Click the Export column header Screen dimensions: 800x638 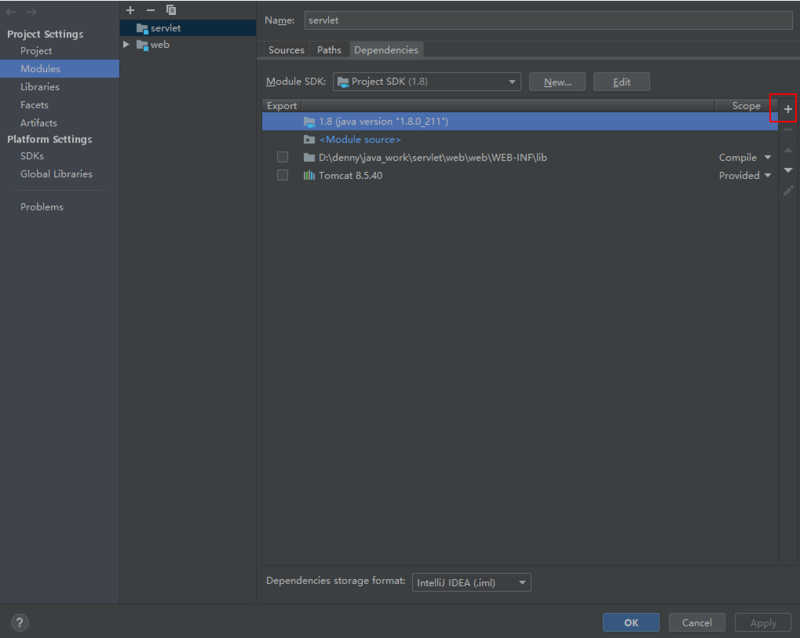click(282, 106)
